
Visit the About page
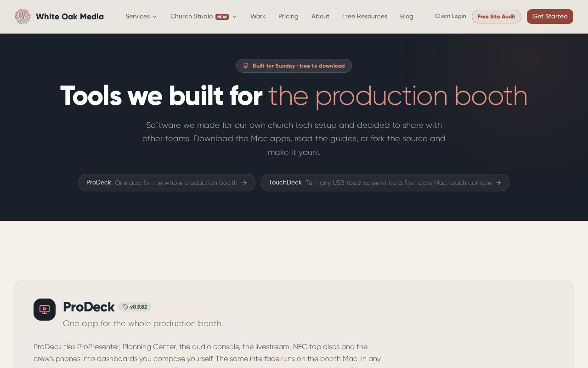pos(320,17)
